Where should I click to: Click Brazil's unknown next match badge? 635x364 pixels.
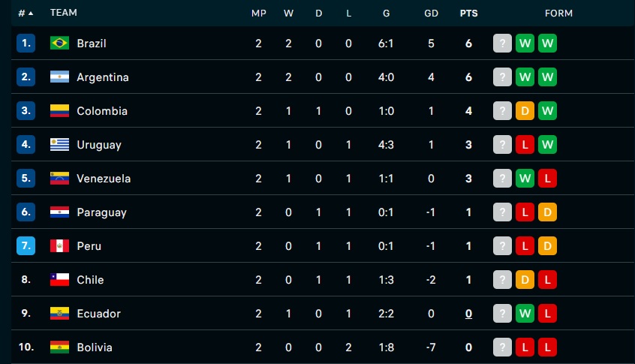503,44
